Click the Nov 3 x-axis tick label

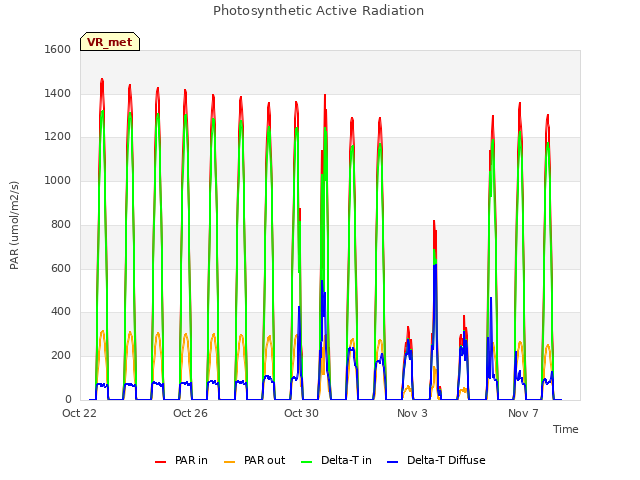point(412,413)
